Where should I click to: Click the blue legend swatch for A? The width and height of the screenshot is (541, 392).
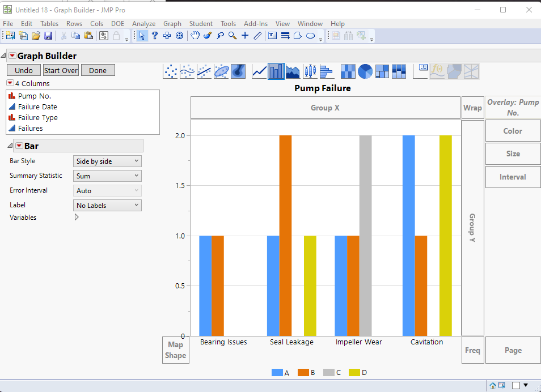277,372
